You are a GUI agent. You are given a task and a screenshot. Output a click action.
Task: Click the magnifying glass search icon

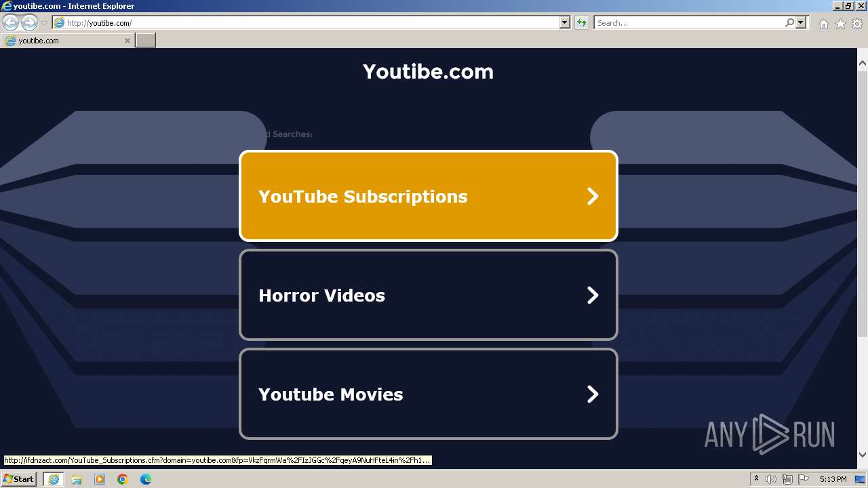click(789, 23)
